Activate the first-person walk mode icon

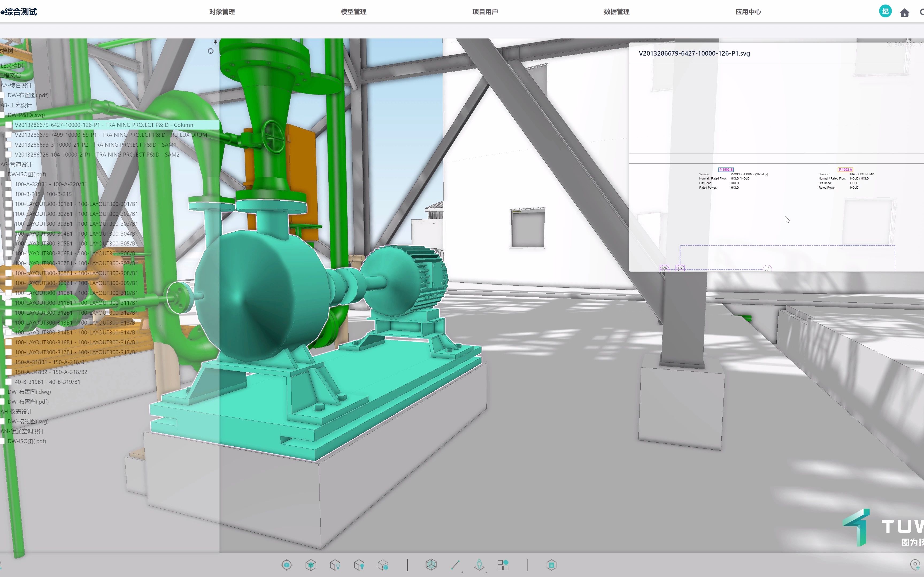tap(479, 565)
